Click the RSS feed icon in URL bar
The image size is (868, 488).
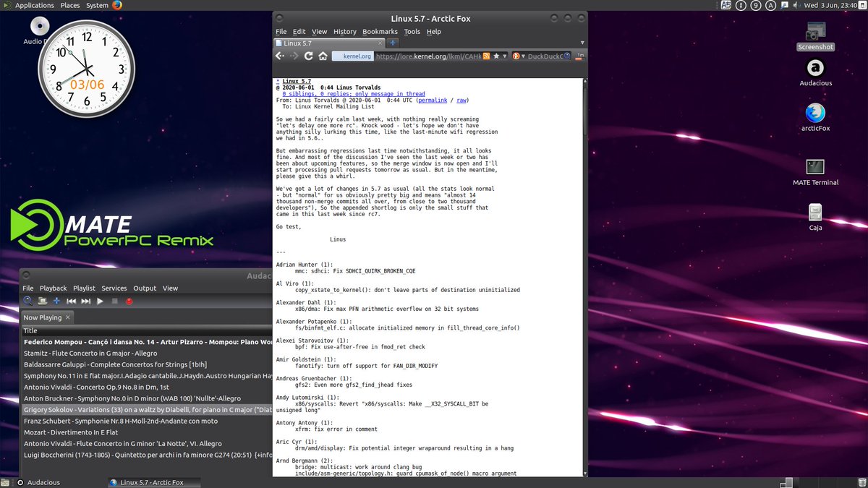487,56
